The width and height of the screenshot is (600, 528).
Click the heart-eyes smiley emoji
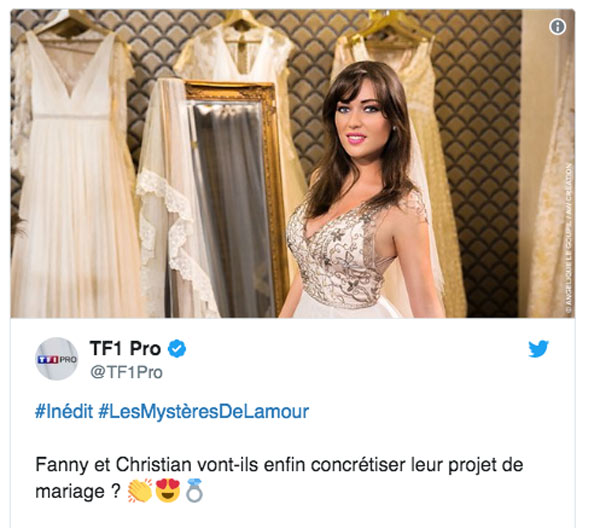click(x=168, y=491)
